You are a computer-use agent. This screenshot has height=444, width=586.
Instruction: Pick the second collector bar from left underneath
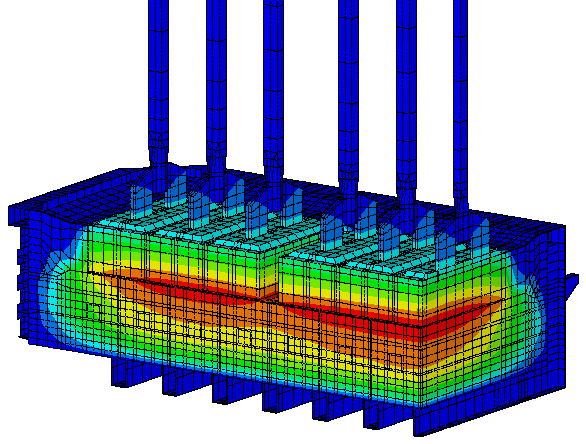tap(171, 379)
